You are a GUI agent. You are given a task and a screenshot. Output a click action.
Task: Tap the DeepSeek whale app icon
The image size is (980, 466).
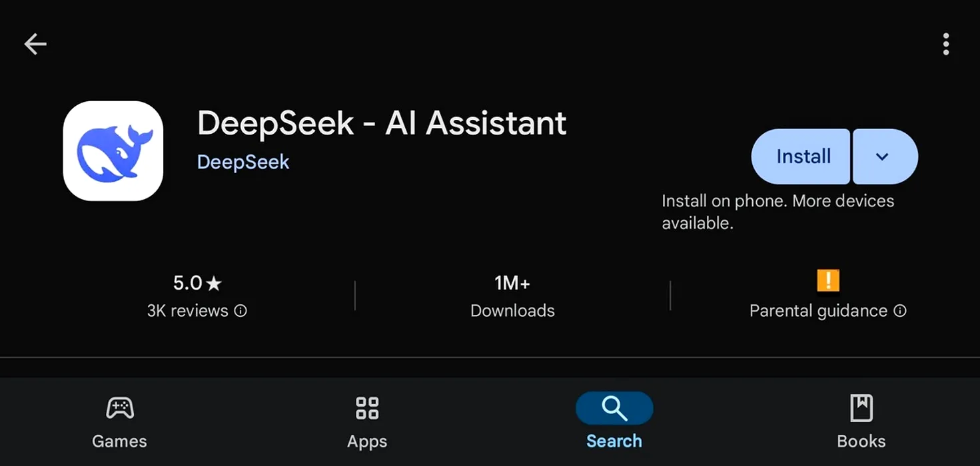click(113, 151)
